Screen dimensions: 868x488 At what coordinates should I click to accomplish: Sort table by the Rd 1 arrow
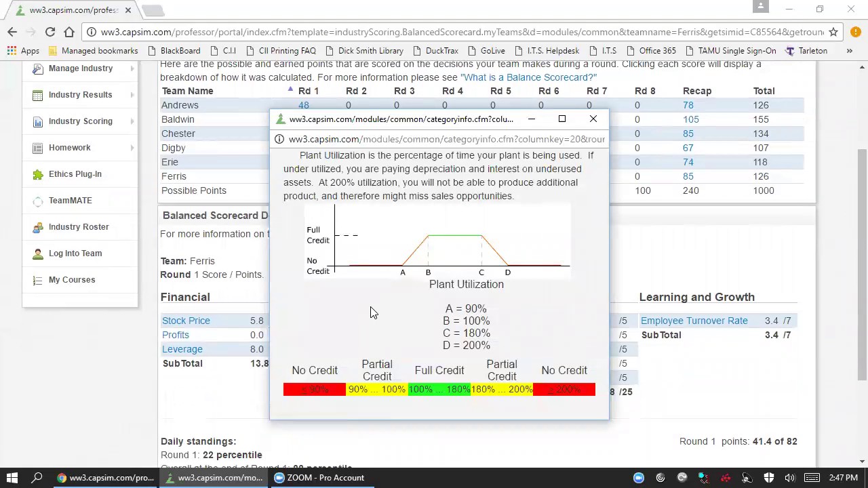(290, 89)
